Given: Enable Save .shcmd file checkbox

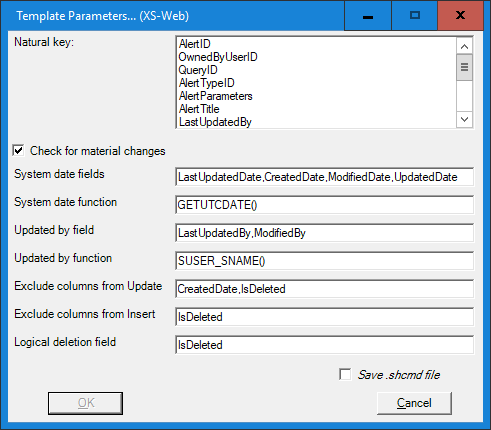Looking at the screenshot, I should 345,374.
